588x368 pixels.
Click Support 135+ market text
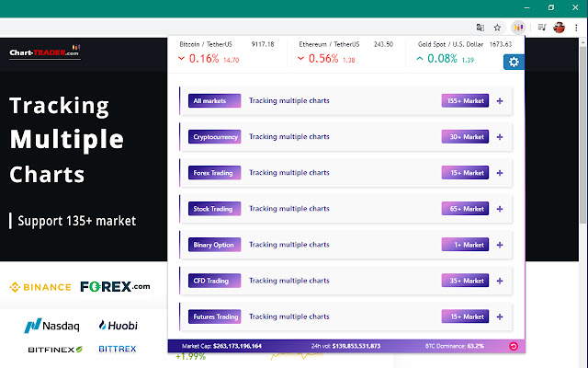(x=77, y=221)
